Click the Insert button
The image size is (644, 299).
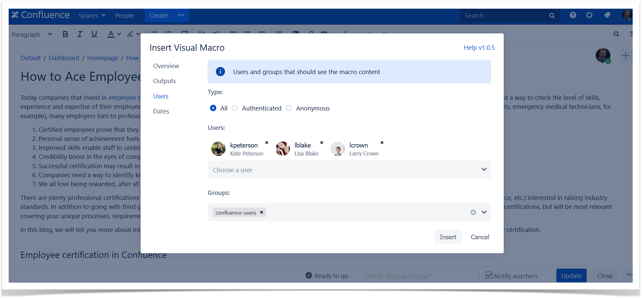pos(448,237)
